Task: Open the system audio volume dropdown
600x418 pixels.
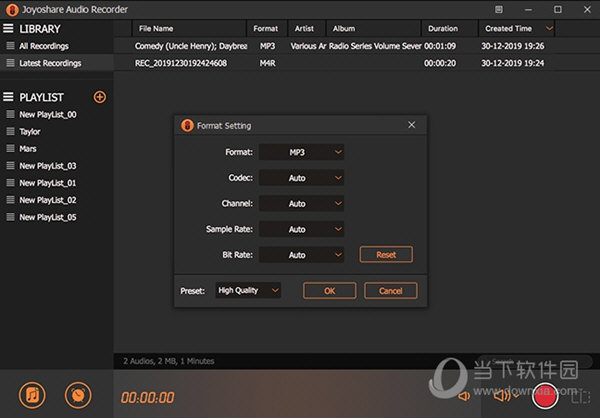Action: point(506,395)
